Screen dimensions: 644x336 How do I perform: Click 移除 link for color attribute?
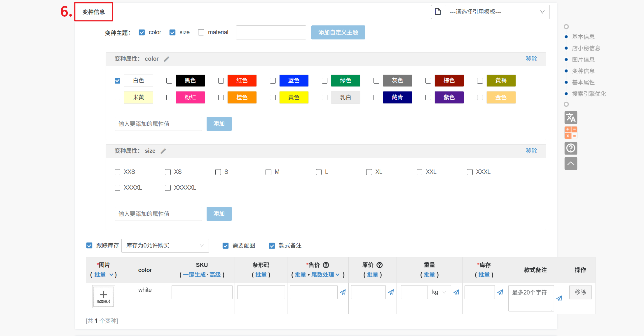[x=531, y=59]
